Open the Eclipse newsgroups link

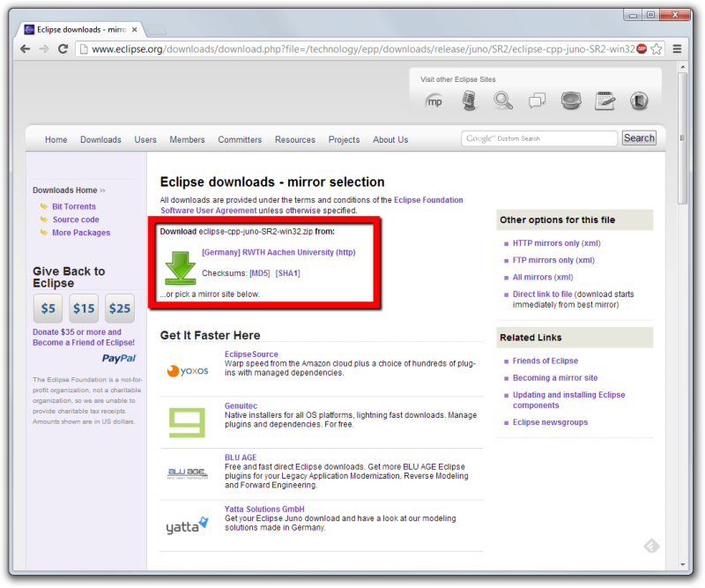point(550,422)
